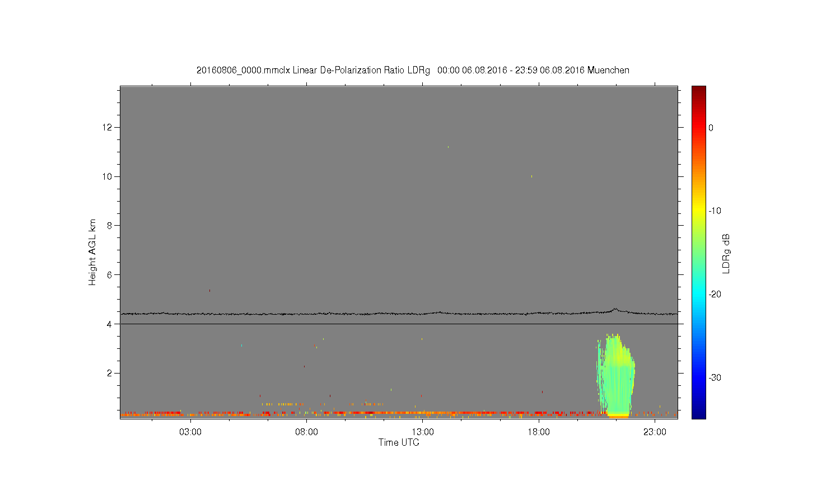Click the '23:00' time axis label
This screenshot has height=504, width=840.
tap(655, 432)
